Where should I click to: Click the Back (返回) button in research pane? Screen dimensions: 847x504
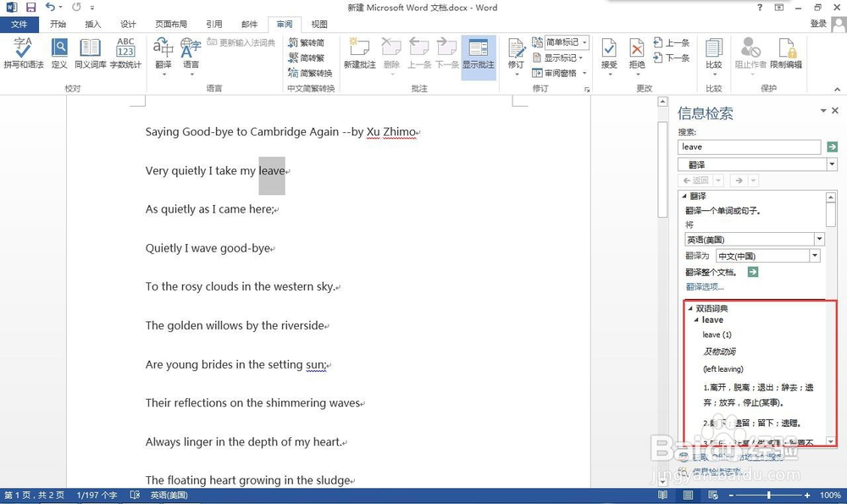click(x=695, y=180)
